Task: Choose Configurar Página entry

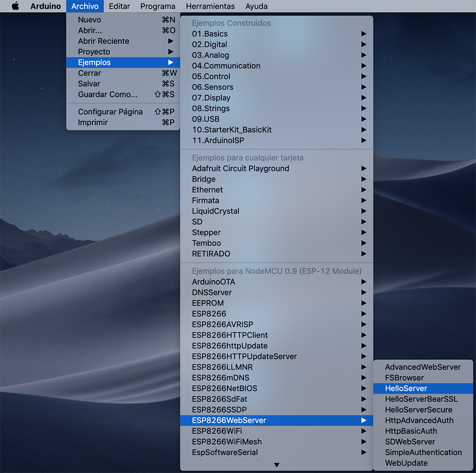Action: 123,112
